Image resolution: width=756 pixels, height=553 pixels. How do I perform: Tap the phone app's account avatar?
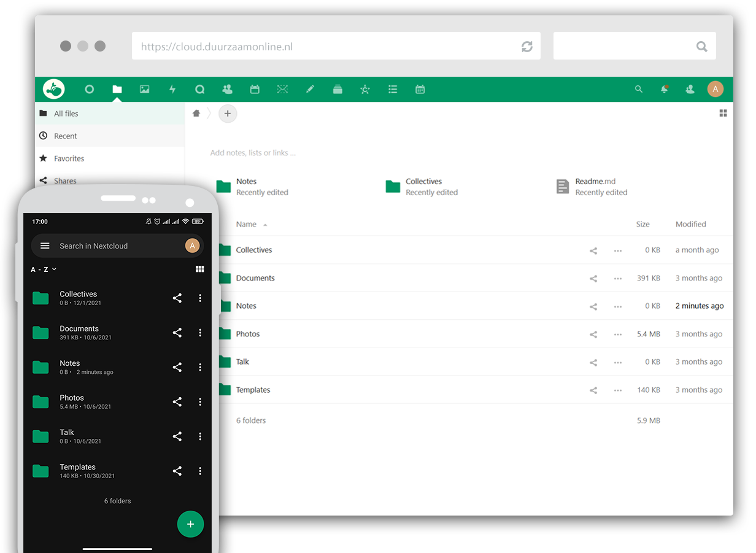tap(192, 246)
